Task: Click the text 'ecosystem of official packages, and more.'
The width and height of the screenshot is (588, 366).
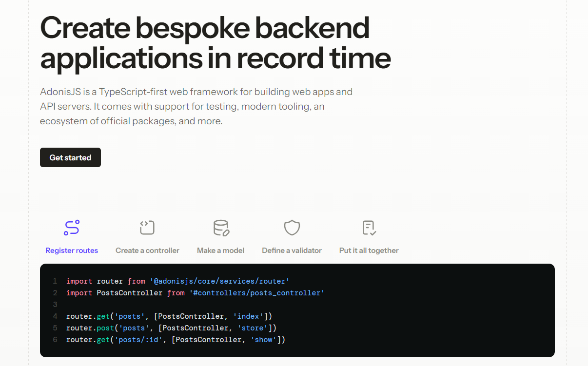Action: click(x=131, y=121)
